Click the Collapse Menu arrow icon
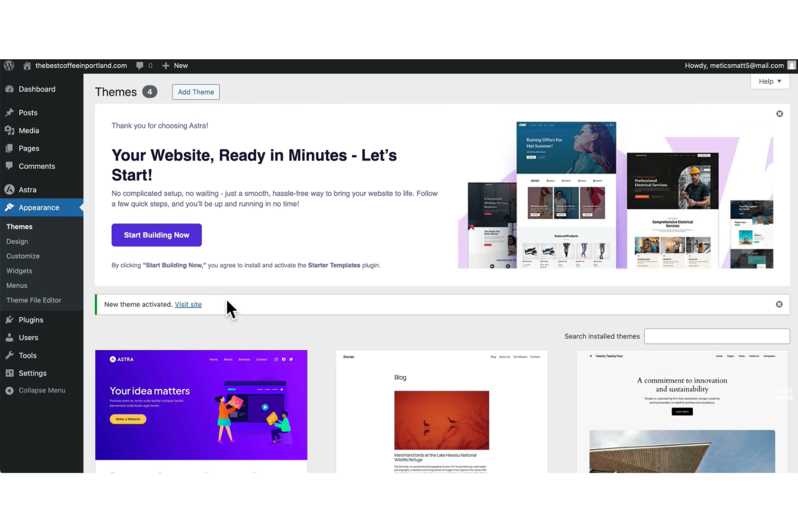 click(9, 390)
